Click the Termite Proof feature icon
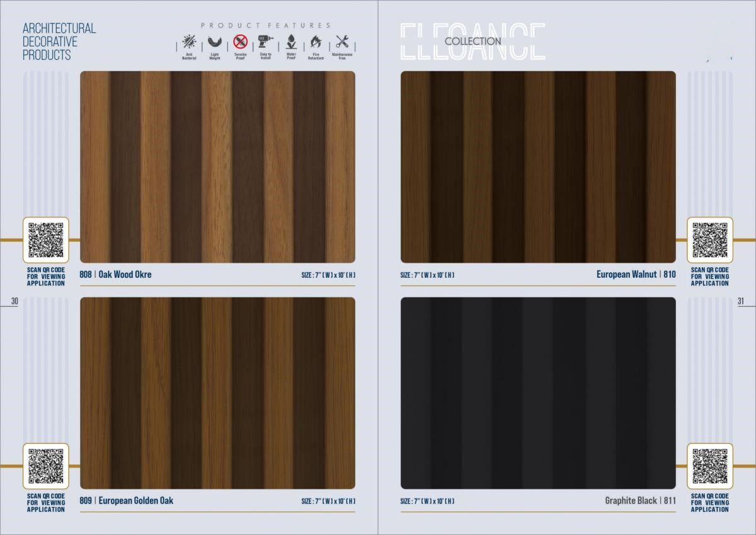Screen dimensions: 756x535 [240, 42]
